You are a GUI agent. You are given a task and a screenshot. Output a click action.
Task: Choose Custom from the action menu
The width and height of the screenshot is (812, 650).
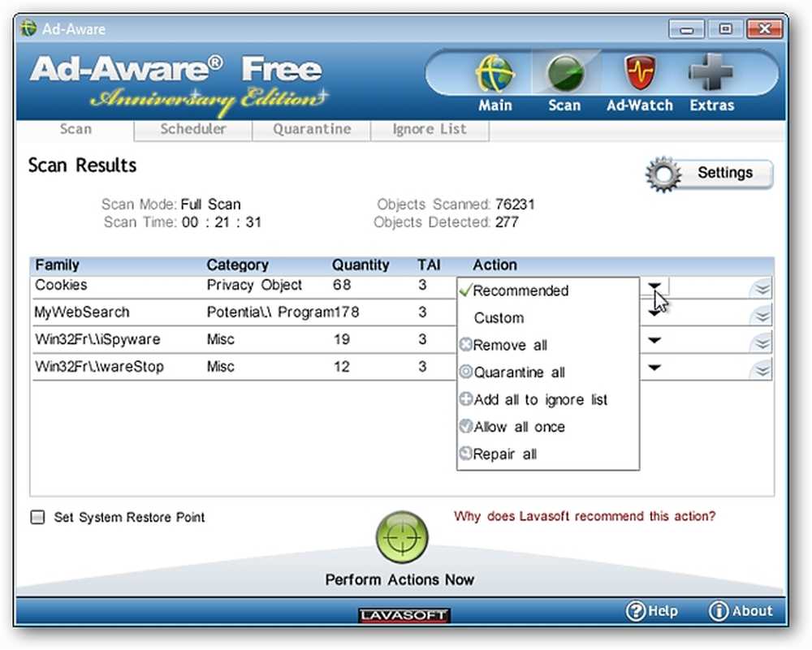[548, 318]
